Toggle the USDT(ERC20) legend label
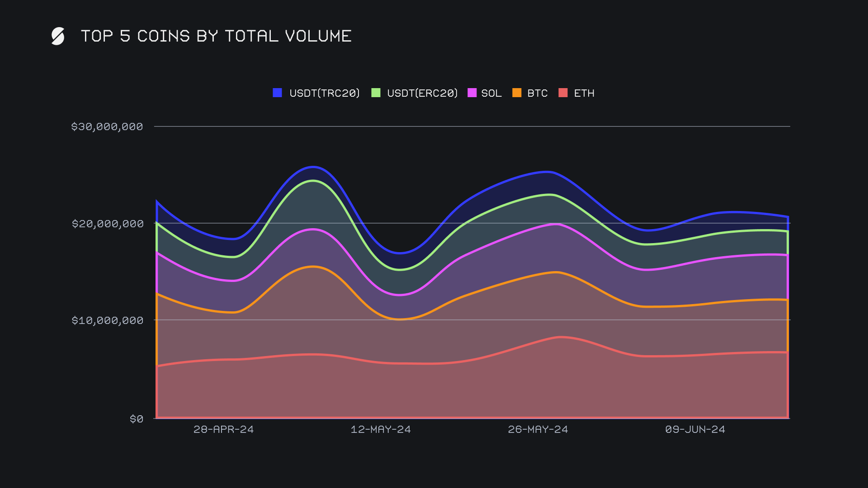Viewport: 868px width, 488px height. tap(422, 93)
